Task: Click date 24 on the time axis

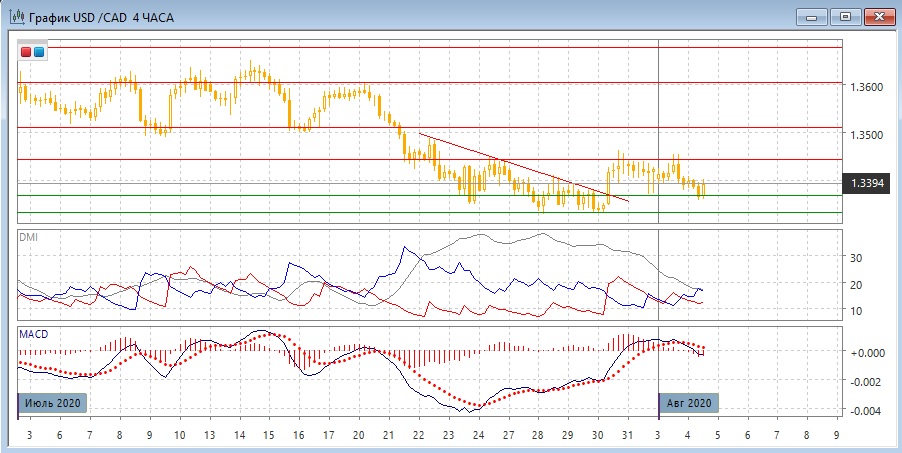Action: (478, 436)
